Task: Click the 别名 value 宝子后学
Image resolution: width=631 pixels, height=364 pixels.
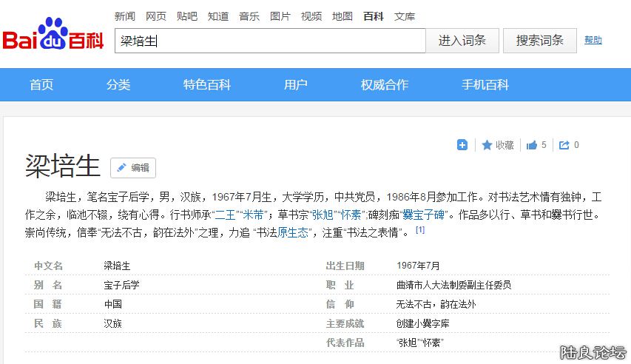Action: click(x=121, y=285)
